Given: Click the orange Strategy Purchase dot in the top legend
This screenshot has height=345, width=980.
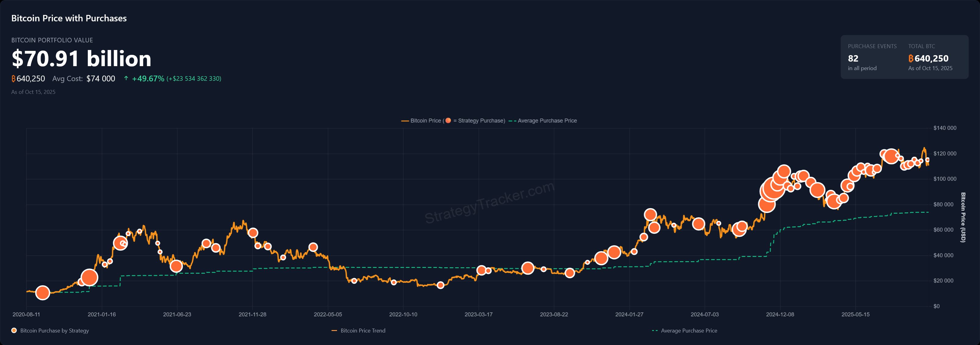Looking at the screenshot, I should click(x=449, y=120).
